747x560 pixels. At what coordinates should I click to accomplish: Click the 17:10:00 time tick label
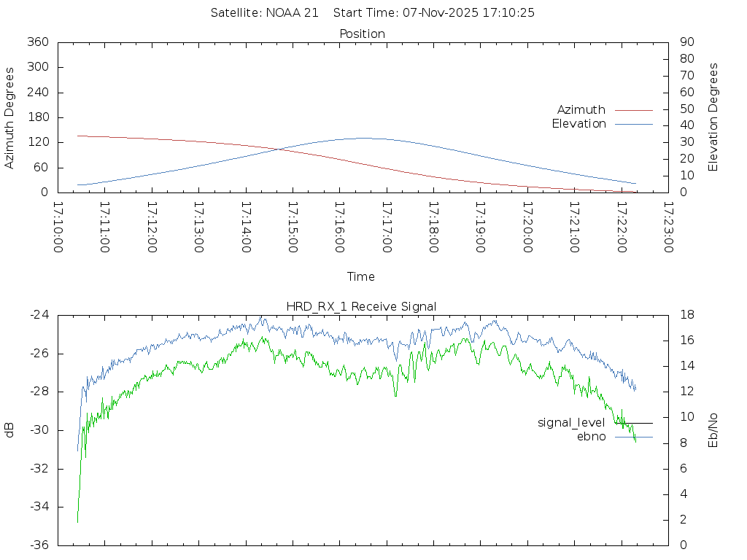58,227
